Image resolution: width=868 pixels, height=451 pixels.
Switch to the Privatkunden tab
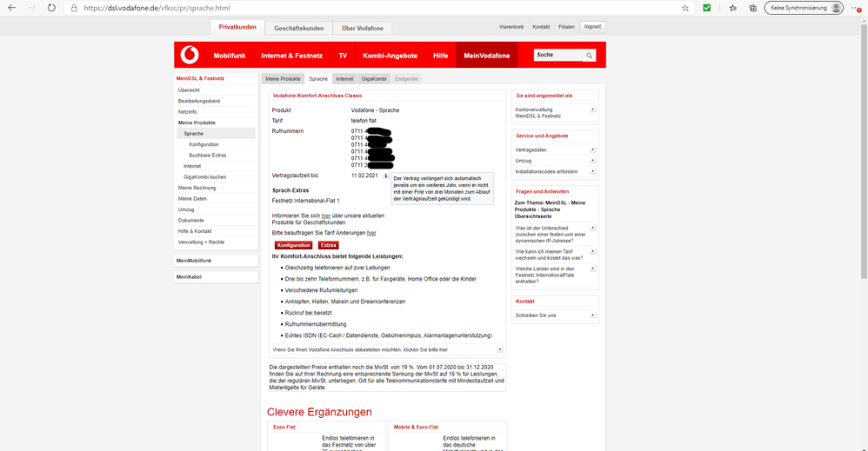pos(237,27)
